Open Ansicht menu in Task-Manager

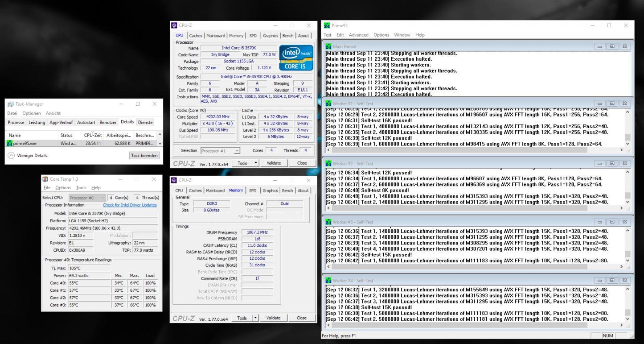click(53, 113)
